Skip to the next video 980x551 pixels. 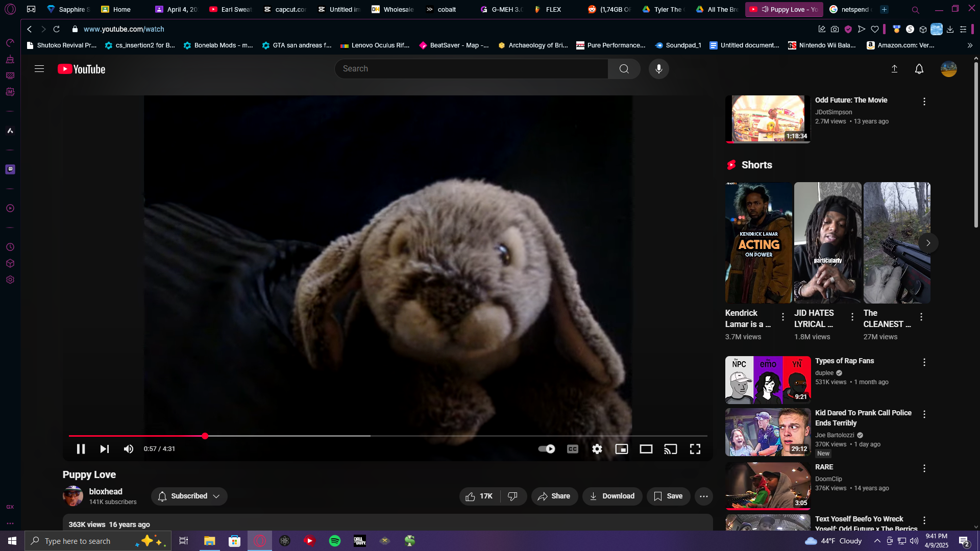click(105, 449)
